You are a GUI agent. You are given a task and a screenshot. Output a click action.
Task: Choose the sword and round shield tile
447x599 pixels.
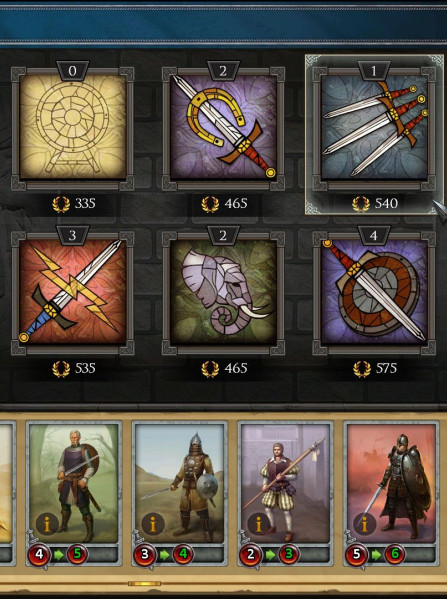374,293
